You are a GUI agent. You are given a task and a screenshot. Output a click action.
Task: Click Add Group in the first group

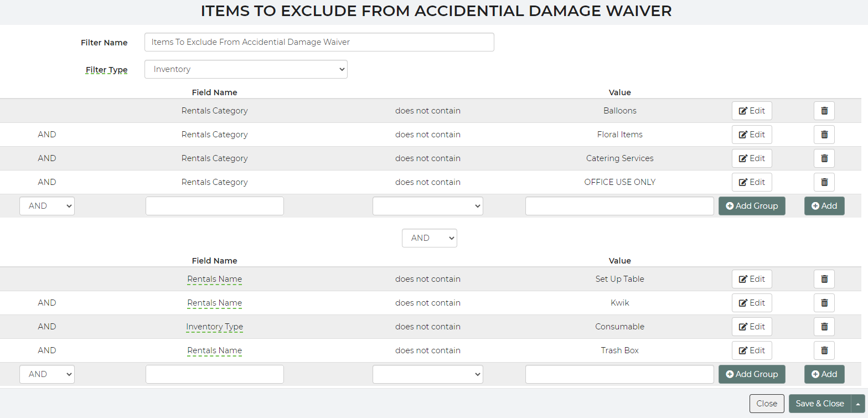[752, 206]
